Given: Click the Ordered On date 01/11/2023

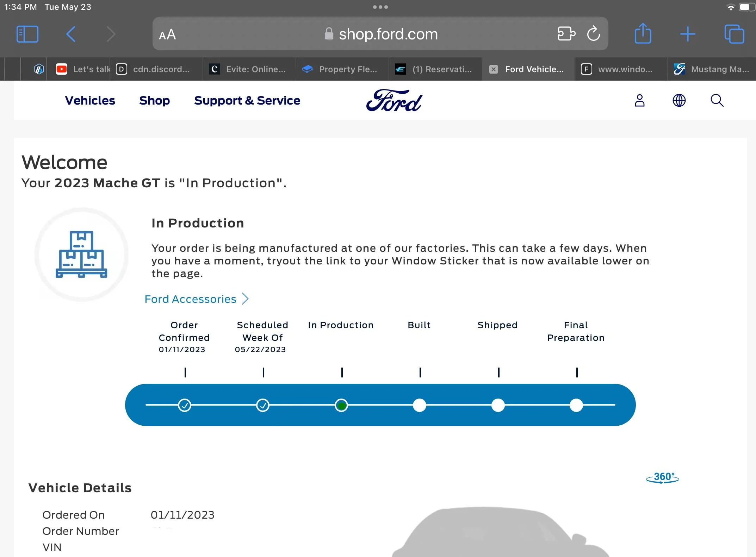Looking at the screenshot, I should [182, 515].
